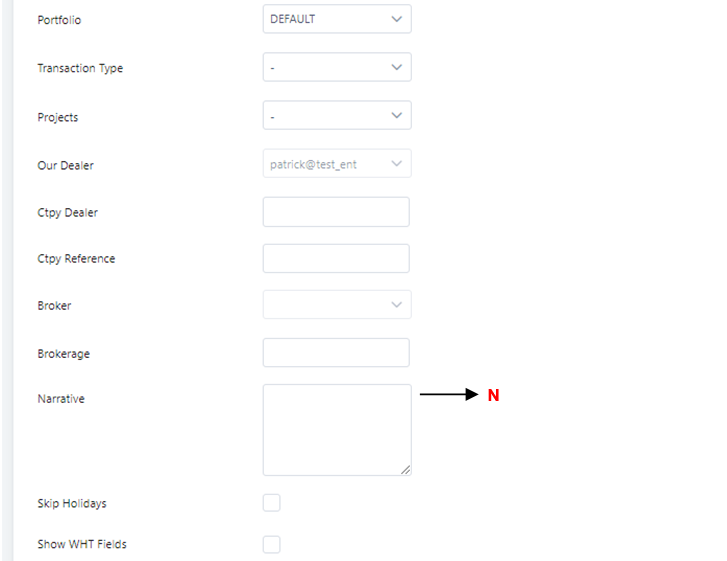Grab the Narrative textarea resize handle
The height and width of the screenshot is (561, 727).
click(x=405, y=470)
